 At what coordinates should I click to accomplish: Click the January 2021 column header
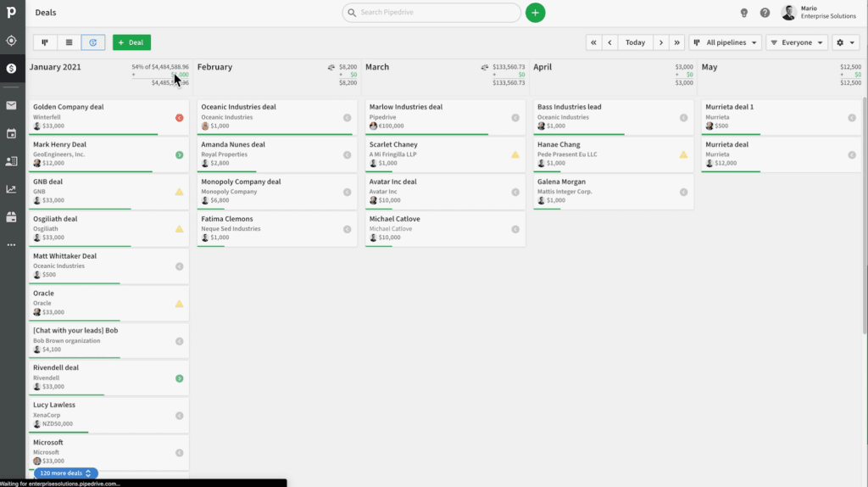(x=55, y=67)
